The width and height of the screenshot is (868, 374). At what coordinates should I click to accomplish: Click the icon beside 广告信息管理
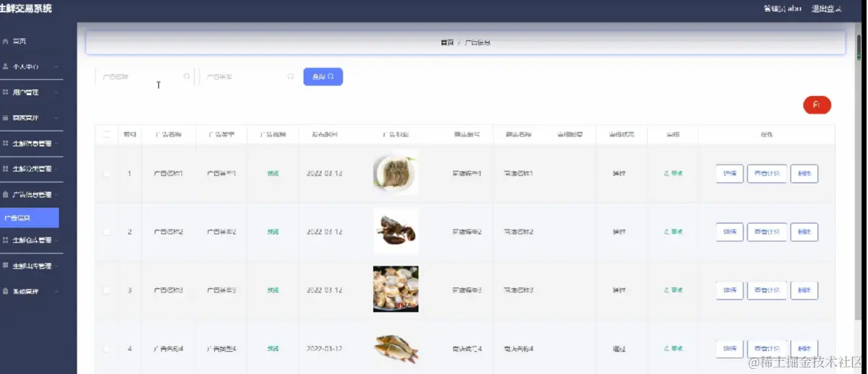click(x=6, y=195)
